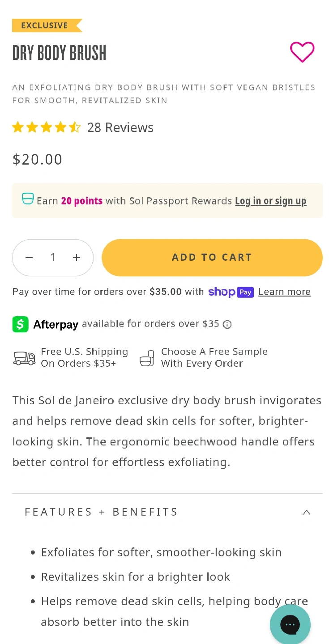
Task: Open the Log in or sign up link
Action: pos(270,201)
